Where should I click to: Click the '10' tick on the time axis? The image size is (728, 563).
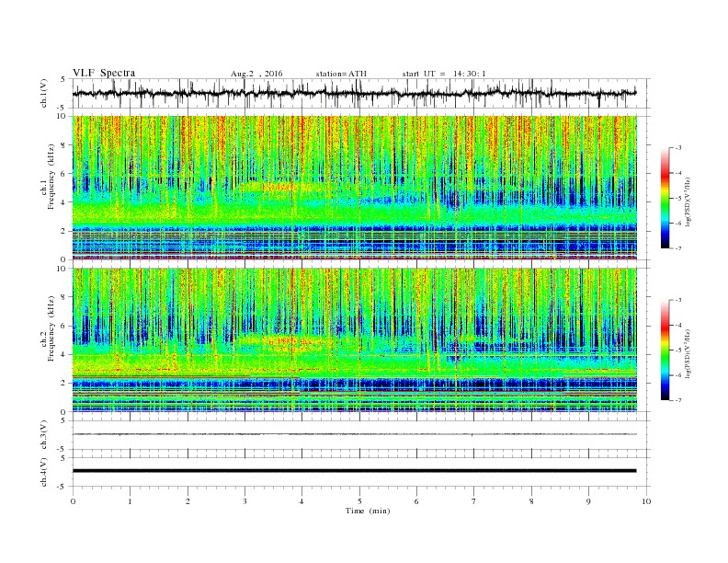click(646, 501)
